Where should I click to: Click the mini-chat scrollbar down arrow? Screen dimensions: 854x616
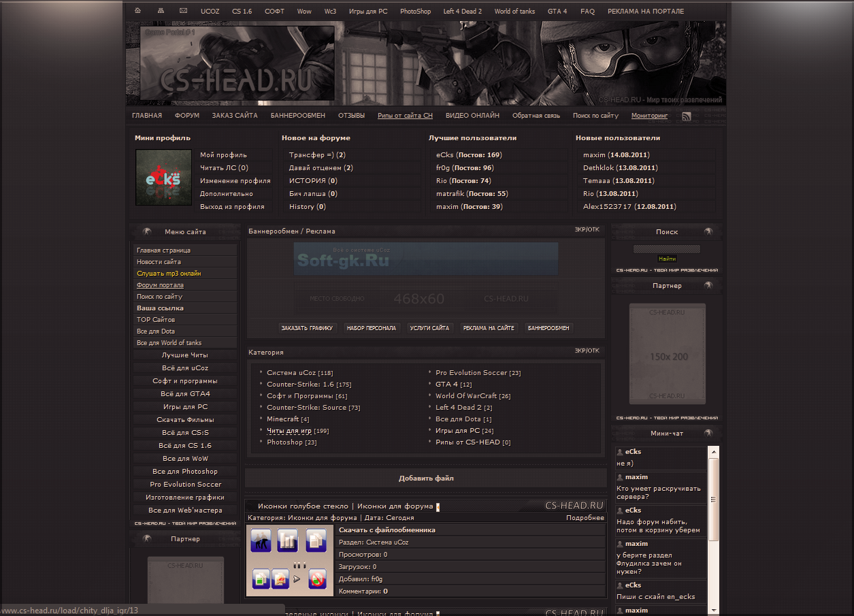pos(713,610)
